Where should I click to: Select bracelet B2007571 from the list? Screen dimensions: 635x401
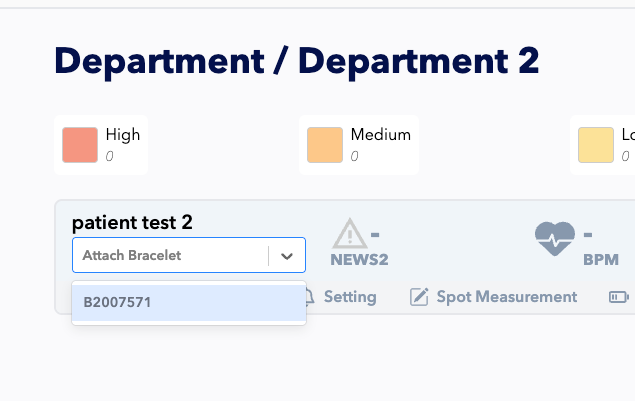[x=189, y=303]
